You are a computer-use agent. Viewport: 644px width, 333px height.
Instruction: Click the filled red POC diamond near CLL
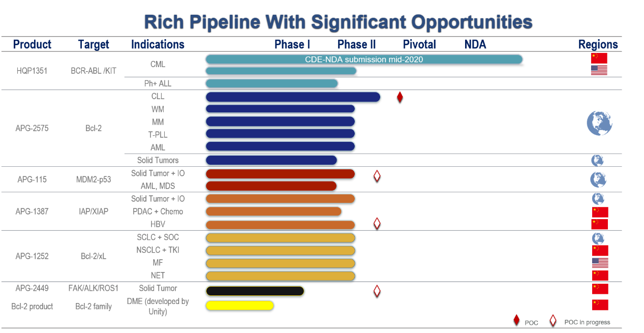[400, 97]
